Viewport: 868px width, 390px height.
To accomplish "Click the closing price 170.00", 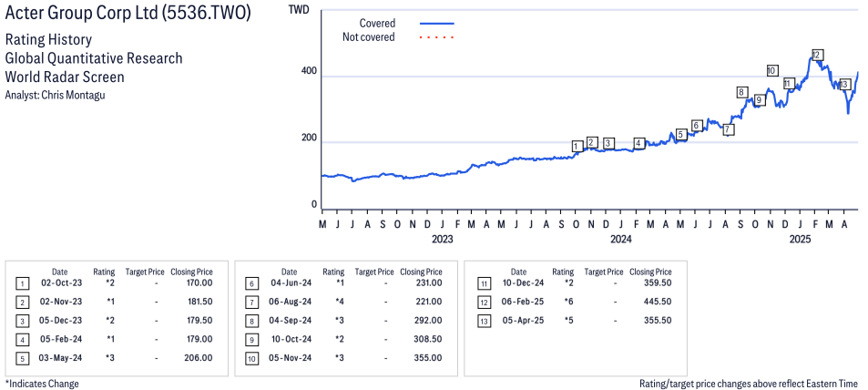I will 199,283.
